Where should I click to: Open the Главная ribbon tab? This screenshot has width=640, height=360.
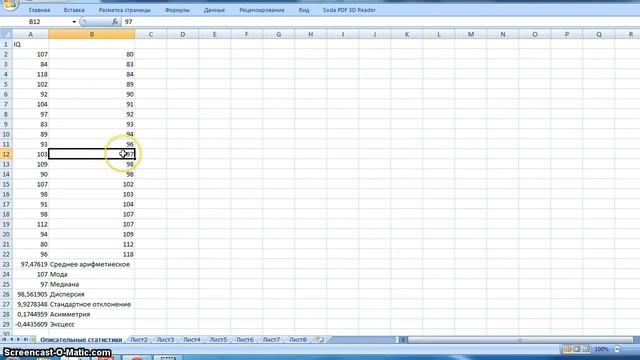(39, 10)
